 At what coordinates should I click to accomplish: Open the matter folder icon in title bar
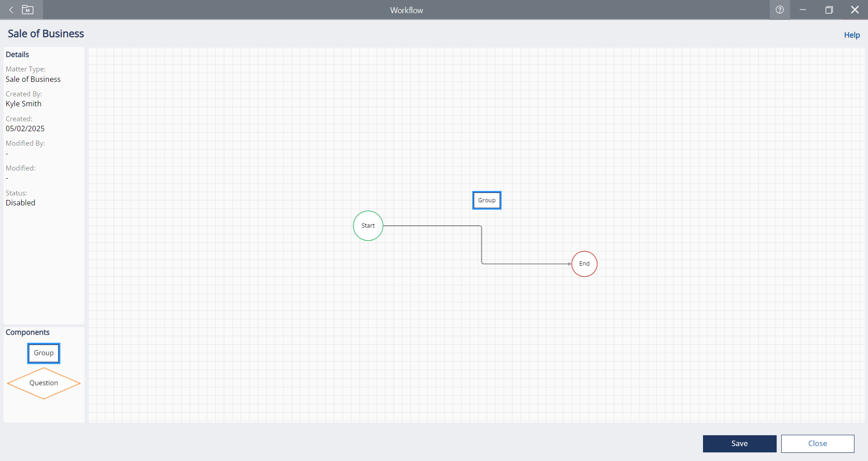tap(28, 10)
